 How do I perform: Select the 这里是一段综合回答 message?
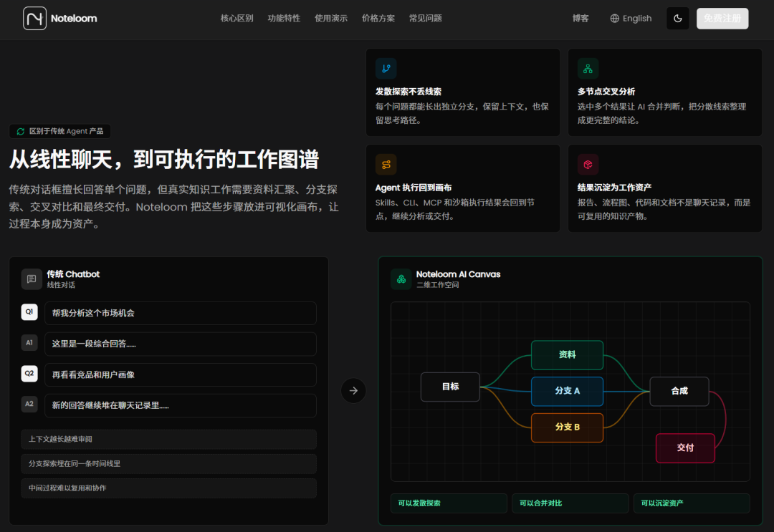181,344
